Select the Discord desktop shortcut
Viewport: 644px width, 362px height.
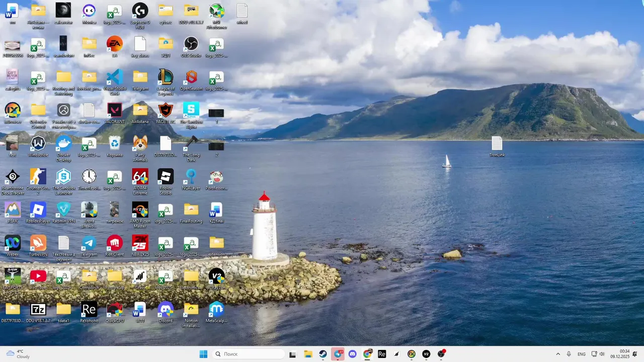[166, 312]
